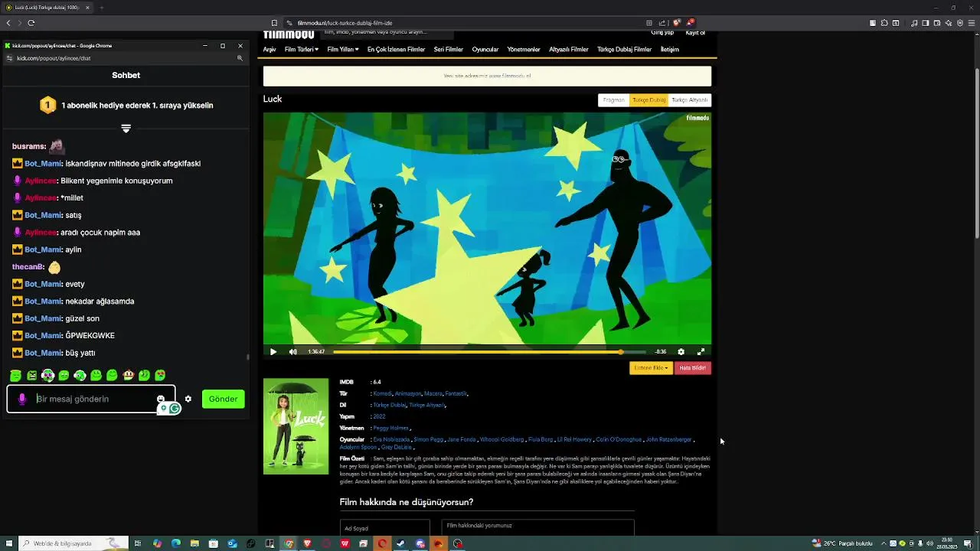Viewport: 980px width, 551px height.
Task: Open the share icon in address bar
Action: 661,23
